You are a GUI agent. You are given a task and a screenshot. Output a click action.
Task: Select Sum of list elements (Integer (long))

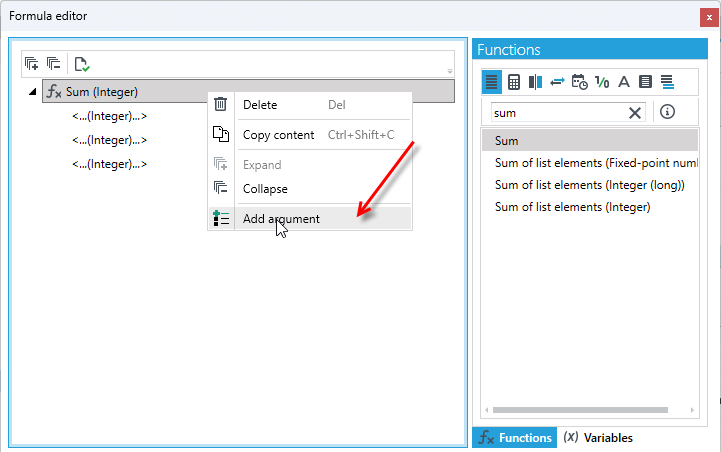590,185
